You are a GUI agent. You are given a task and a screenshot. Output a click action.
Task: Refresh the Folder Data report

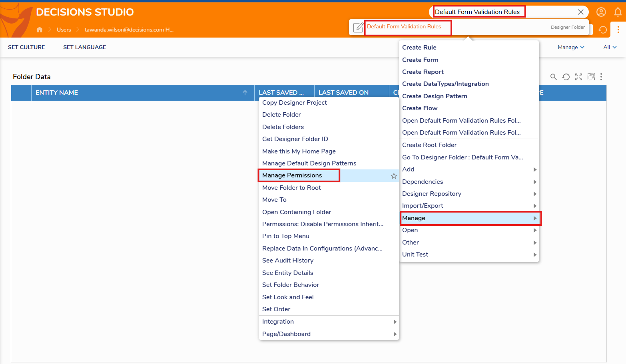pos(566,77)
